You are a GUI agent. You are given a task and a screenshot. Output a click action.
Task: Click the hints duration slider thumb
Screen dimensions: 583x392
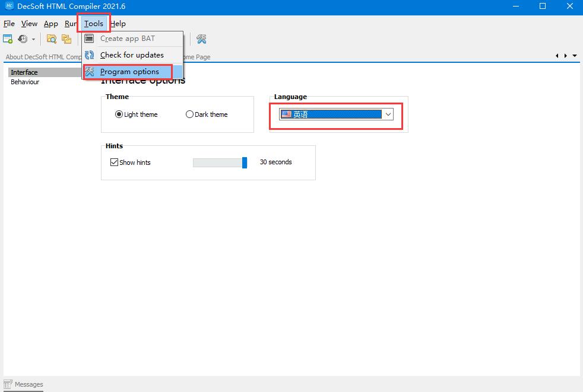click(244, 162)
